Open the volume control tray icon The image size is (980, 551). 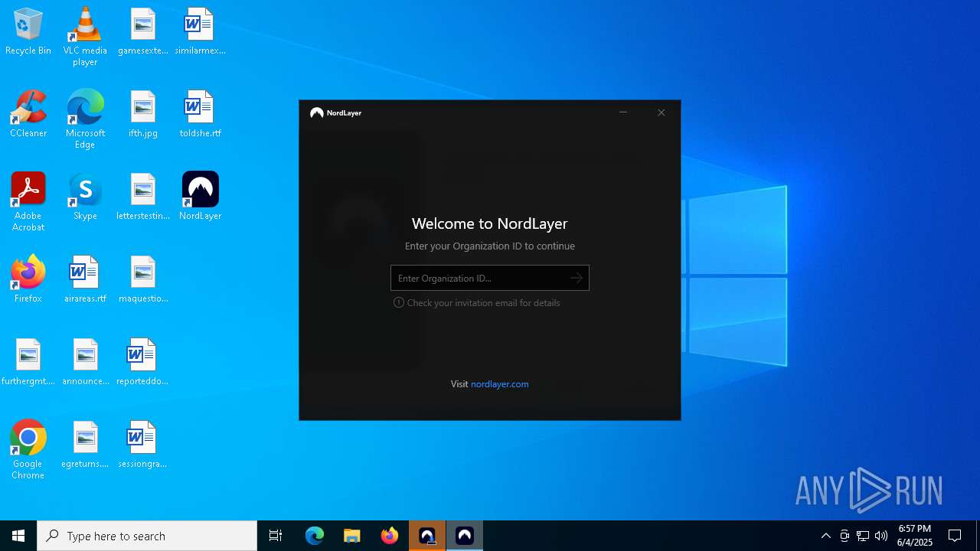881,536
